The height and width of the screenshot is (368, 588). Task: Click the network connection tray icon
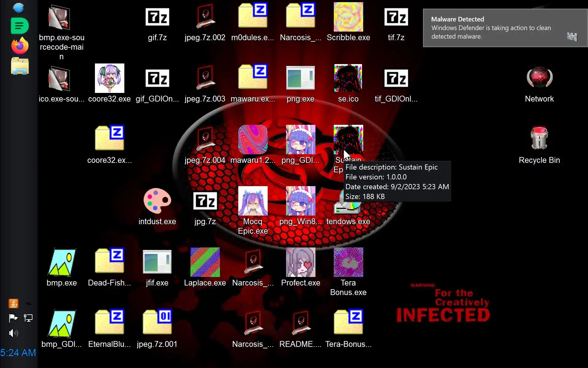click(28, 318)
